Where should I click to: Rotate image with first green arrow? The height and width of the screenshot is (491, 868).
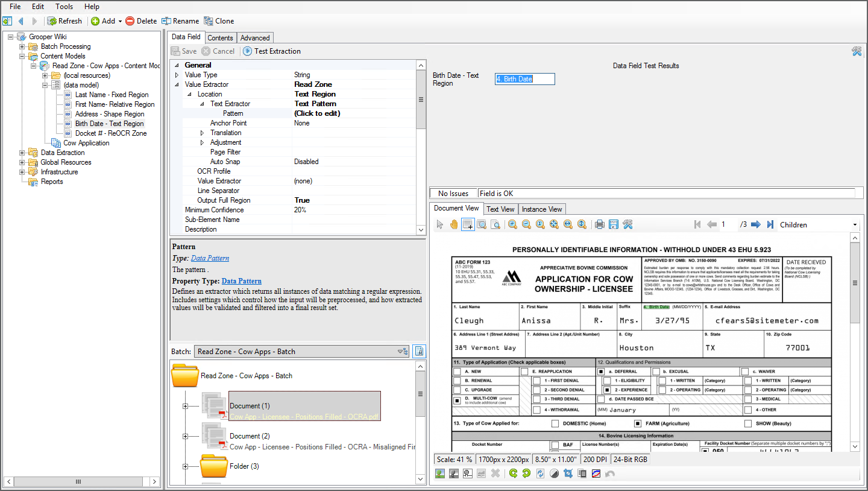pyautogui.click(x=513, y=474)
